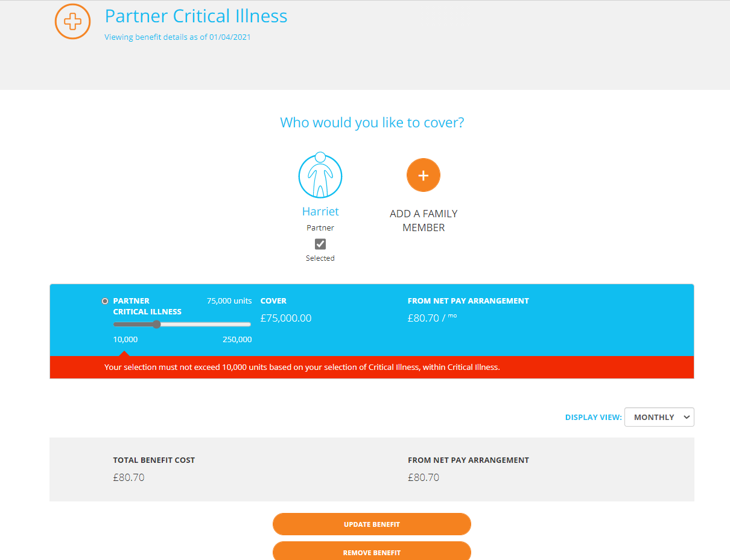The image size is (730, 560).
Task: Click the Update Benefit button
Action: coord(372,524)
